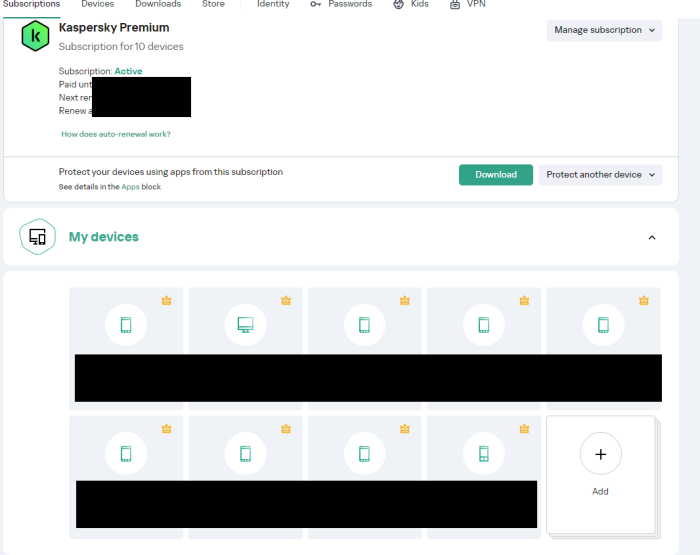This screenshot has width=700, height=555.
Task: Open the Identity tab
Action: click(273, 4)
